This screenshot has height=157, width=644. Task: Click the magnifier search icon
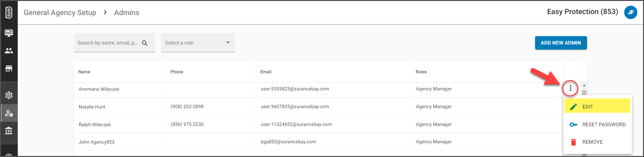145,43
